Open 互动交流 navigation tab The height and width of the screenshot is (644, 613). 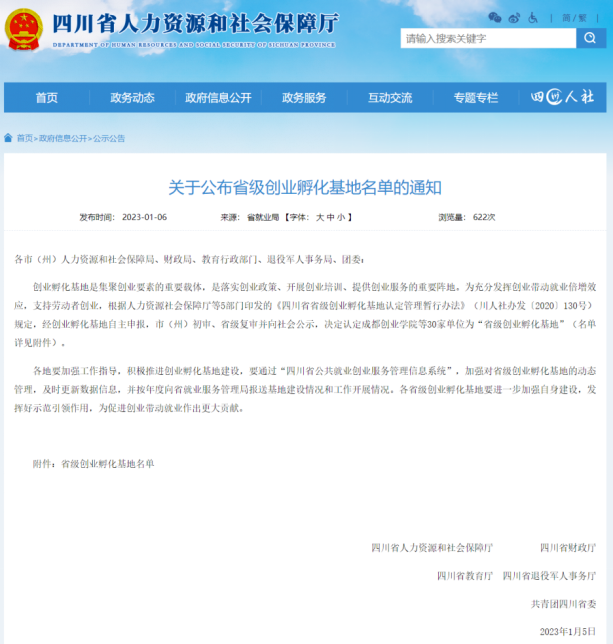[x=390, y=98]
